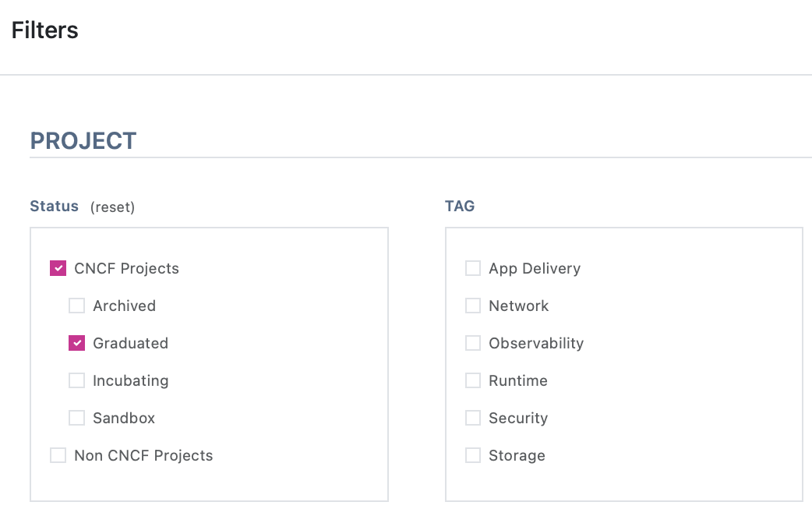Screen dimensions: 812x516
Task: Check the Runtime TAG checkbox
Action: click(472, 380)
